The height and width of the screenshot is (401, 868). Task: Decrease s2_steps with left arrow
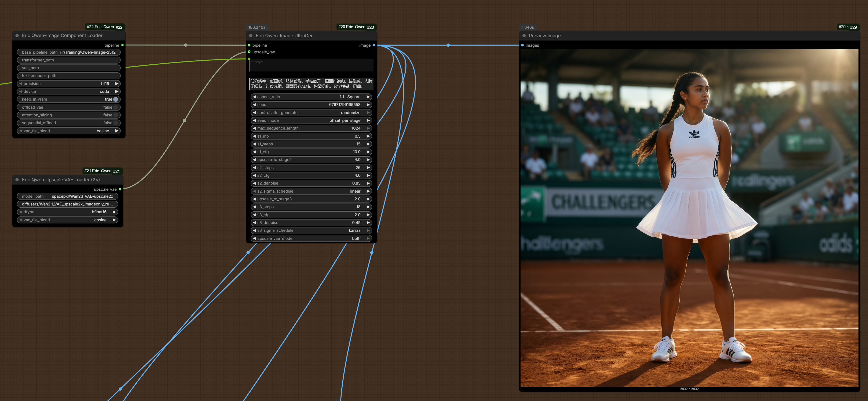tap(254, 167)
